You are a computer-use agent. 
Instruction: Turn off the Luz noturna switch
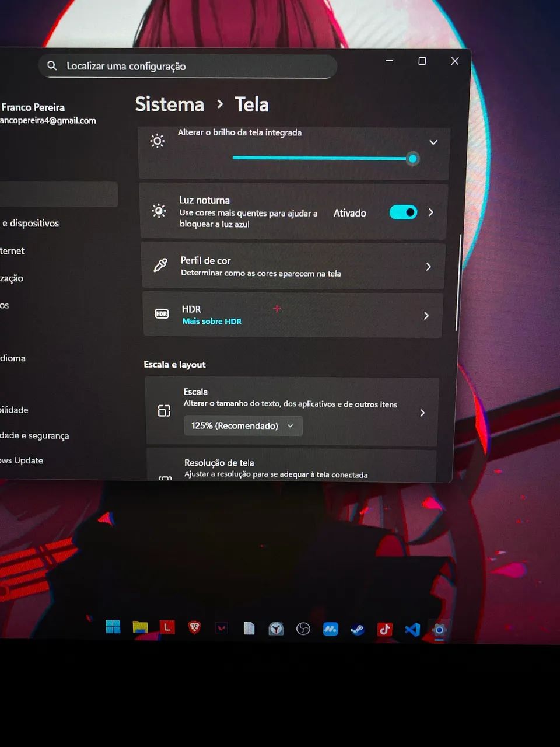coord(403,212)
